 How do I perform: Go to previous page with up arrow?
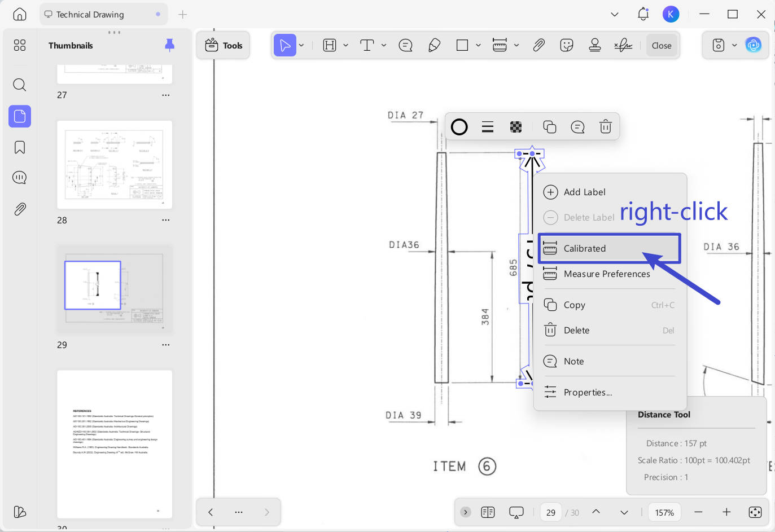click(x=596, y=512)
